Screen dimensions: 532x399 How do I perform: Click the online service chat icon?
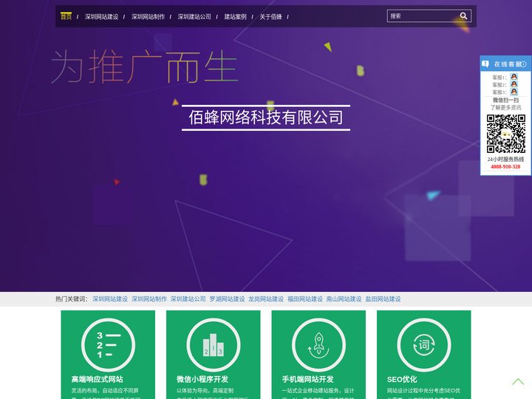[x=485, y=64]
